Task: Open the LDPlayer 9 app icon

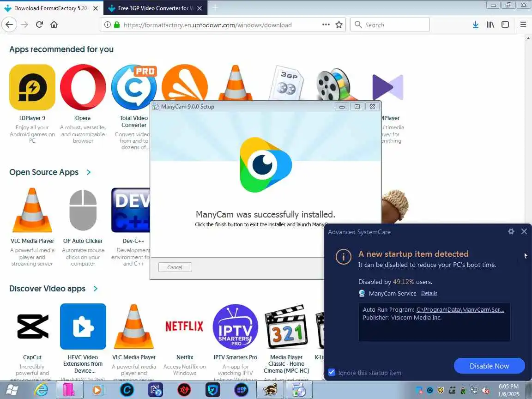Action: coord(32,87)
